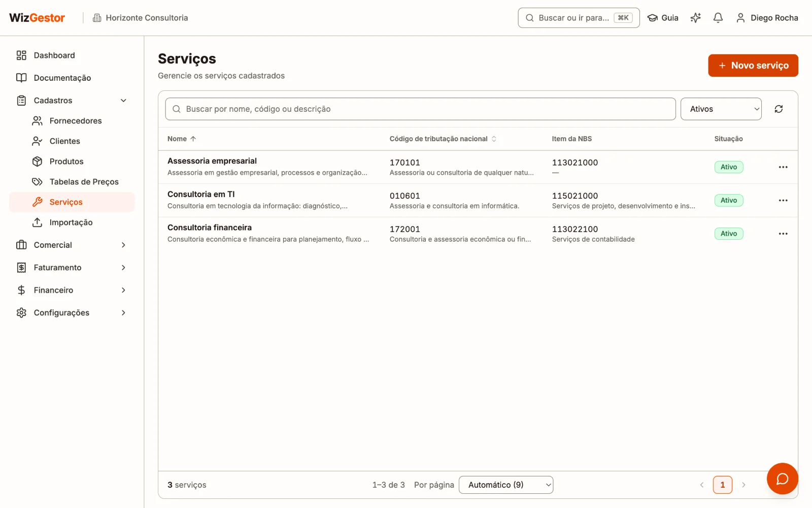Refresh the services list
This screenshot has height=508, width=812.
click(779, 109)
